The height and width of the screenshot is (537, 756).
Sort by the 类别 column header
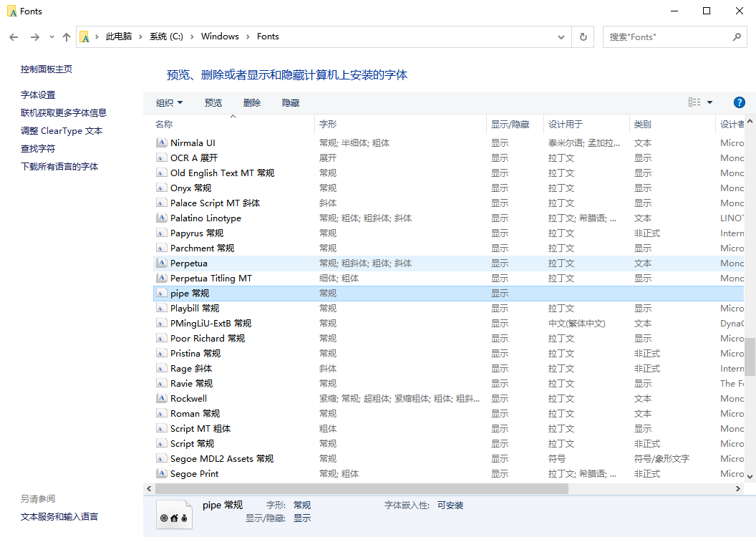pyautogui.click(x=643, y=125)
